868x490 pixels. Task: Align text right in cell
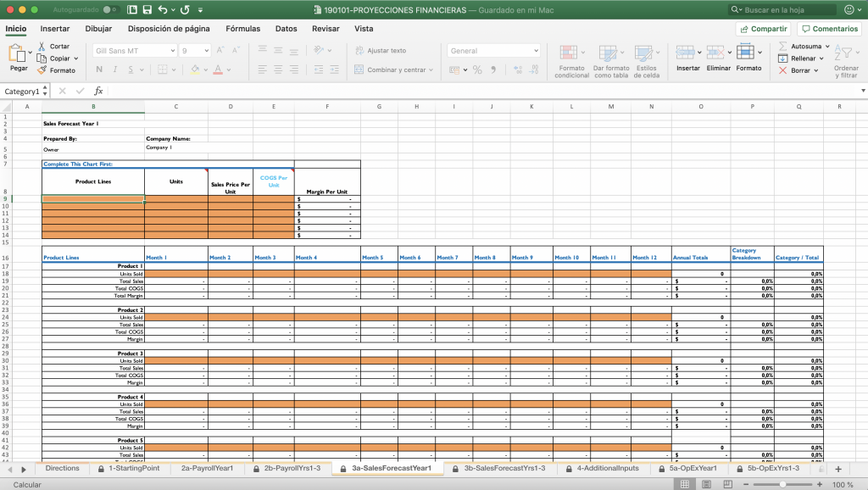[294, 70]
